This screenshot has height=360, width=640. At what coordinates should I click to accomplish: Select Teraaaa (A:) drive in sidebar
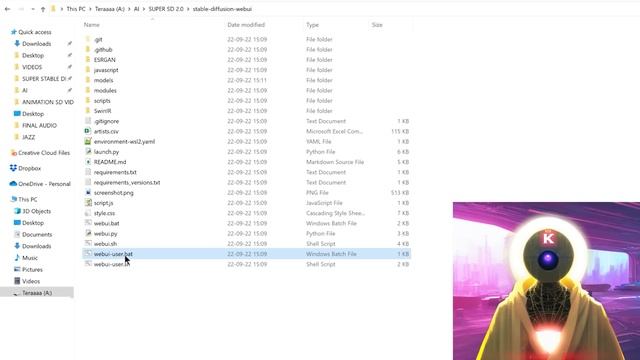point(37,293)
